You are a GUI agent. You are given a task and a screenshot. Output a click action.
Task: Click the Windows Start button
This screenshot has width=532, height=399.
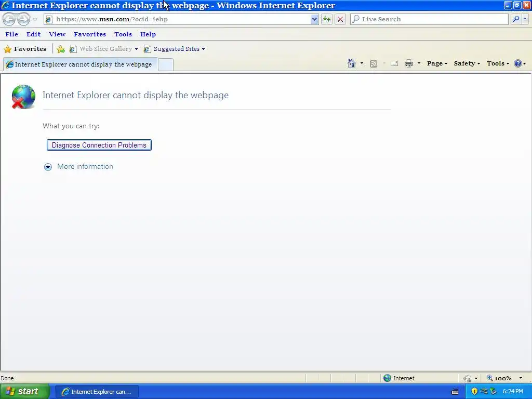point(25,392)
